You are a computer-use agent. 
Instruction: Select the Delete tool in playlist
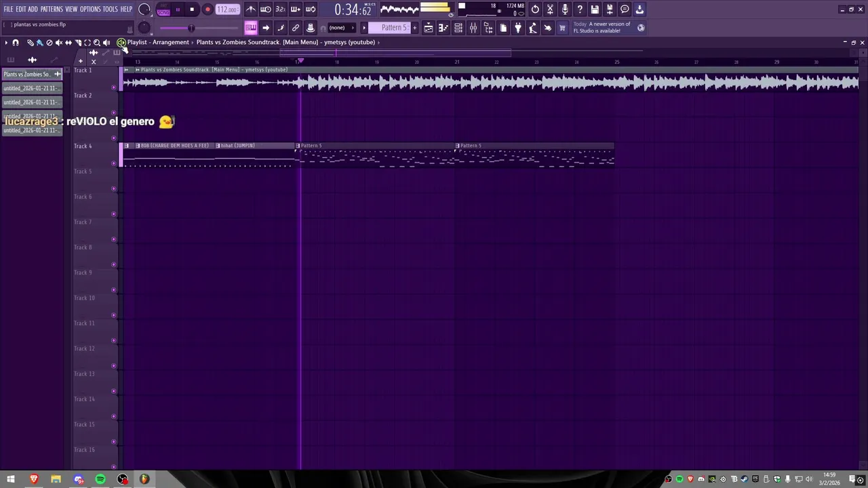click(x=49, y=43)
